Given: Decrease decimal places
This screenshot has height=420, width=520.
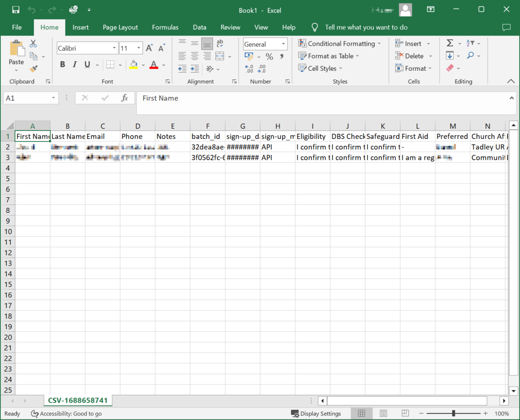Looking at the screenshot, I should pos(262,69).
